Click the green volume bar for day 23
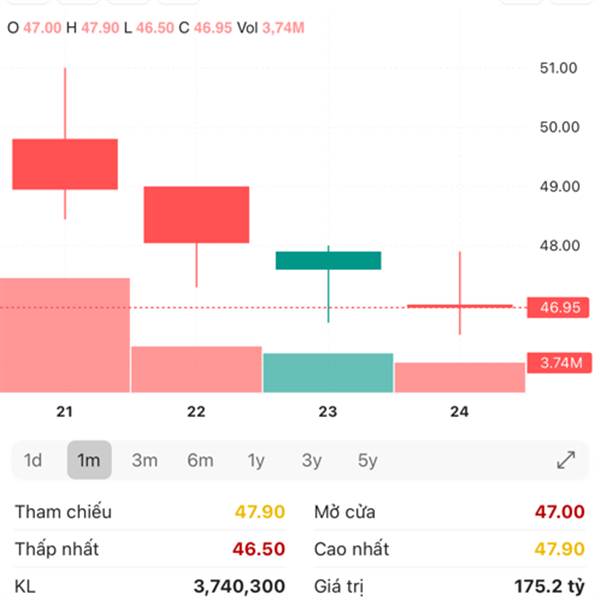The width and height of the screenshot is (600, 600). pos(328,372)
